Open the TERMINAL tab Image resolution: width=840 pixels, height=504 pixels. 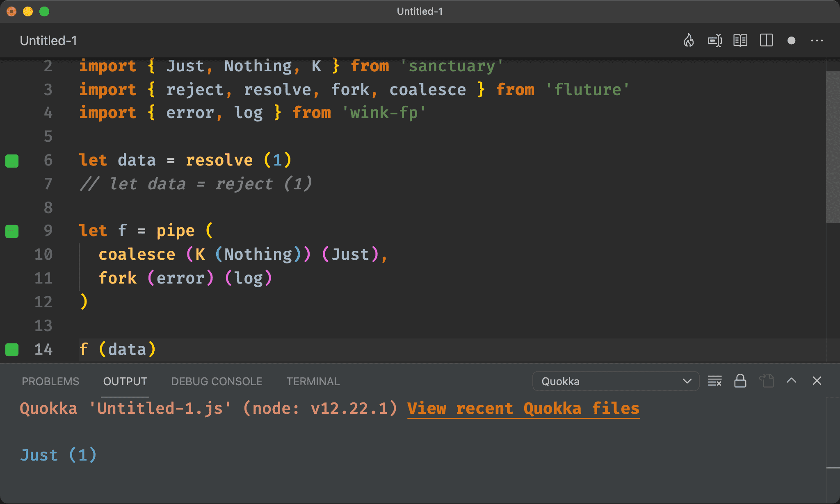point(313,381)
